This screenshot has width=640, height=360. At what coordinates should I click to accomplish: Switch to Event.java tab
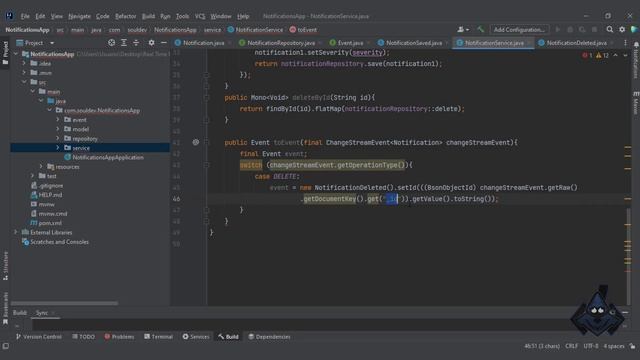tap(350, 43)
